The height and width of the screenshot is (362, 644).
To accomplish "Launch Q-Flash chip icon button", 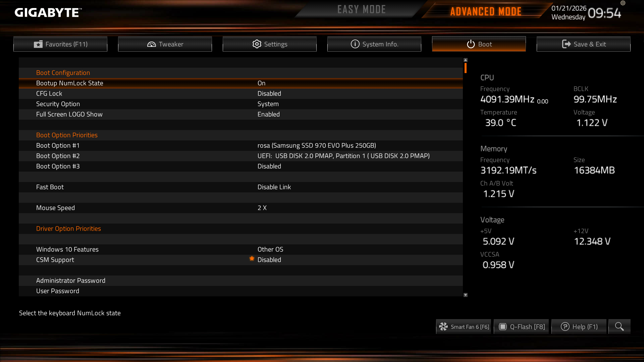I will [502, 326].
